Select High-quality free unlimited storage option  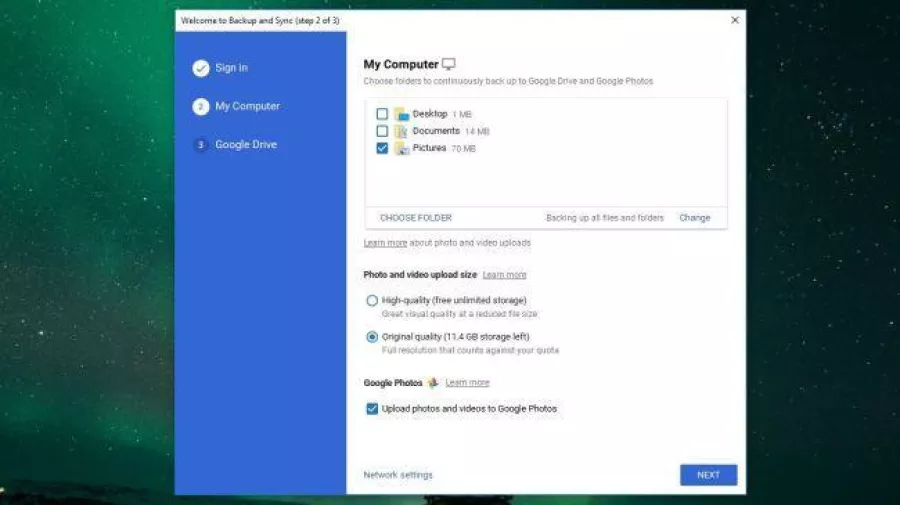pyautogui.click(x=372, y=300)
